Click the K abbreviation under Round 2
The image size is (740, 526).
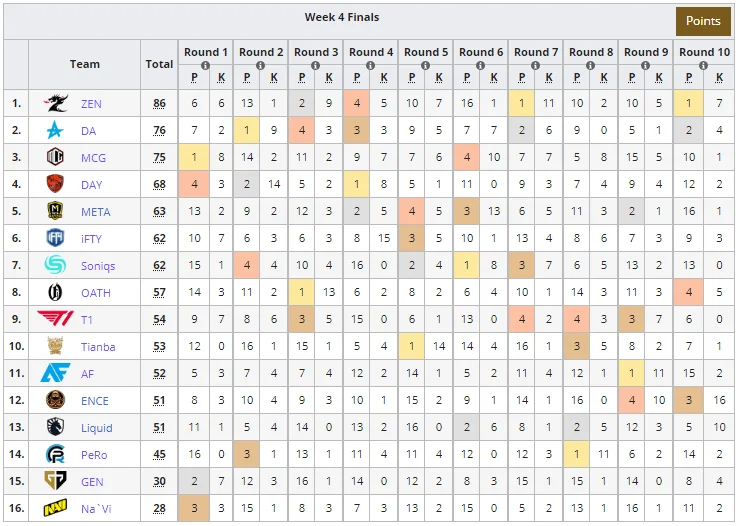(274, 77)
